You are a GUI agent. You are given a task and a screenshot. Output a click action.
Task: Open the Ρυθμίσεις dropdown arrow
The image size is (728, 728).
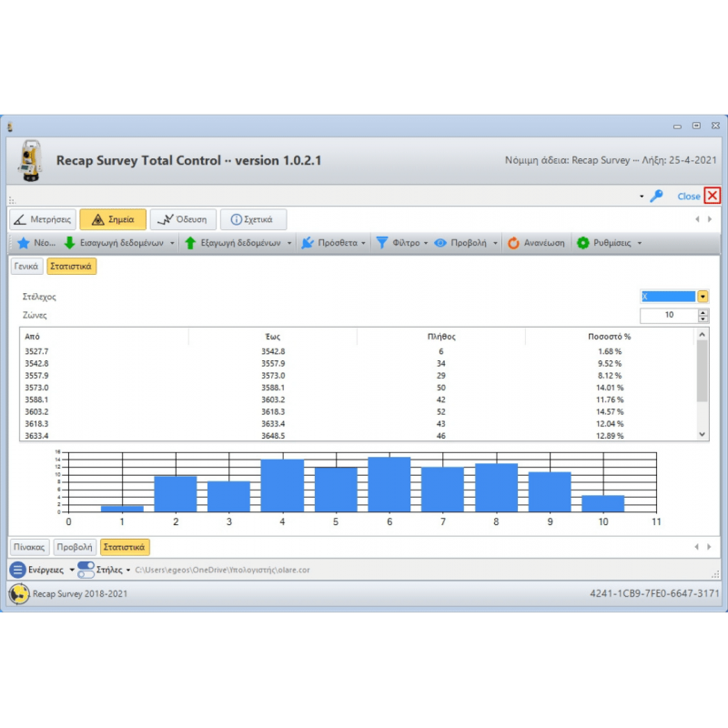point(639,244)
